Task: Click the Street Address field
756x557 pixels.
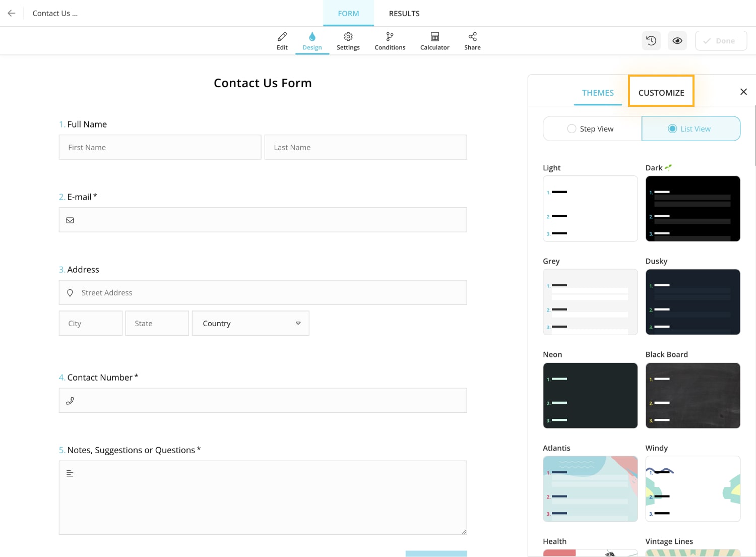Action: [263, 292]
